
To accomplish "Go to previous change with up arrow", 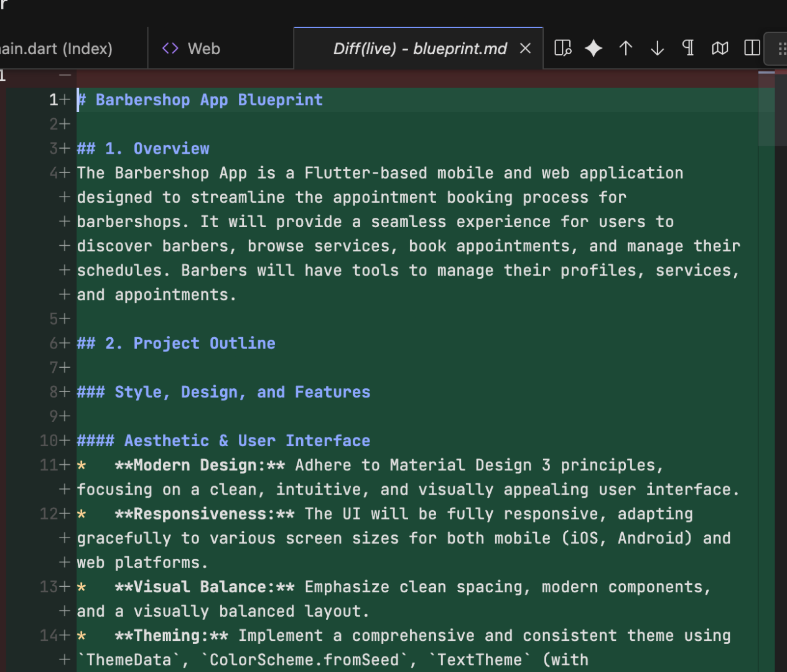I will (626, 48).
